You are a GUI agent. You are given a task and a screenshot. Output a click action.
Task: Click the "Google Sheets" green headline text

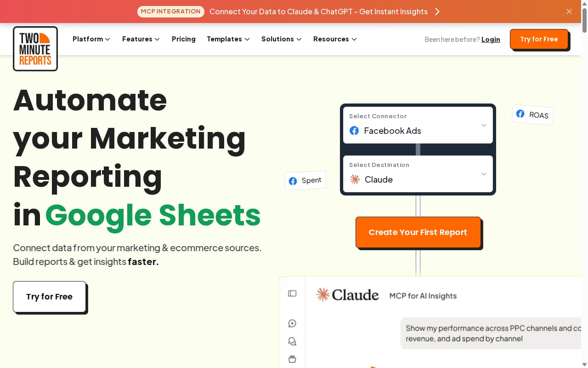click(x=153, y=215)
